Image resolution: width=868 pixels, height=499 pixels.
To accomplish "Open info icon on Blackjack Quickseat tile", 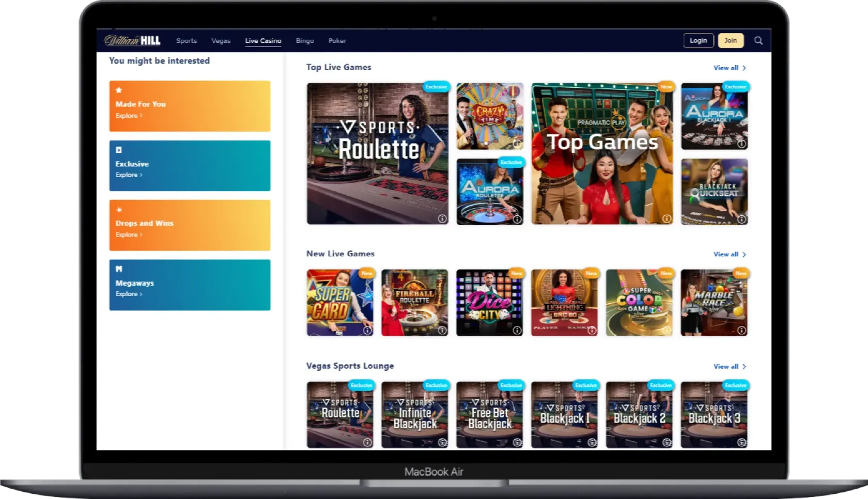I will tap(741, 219).
